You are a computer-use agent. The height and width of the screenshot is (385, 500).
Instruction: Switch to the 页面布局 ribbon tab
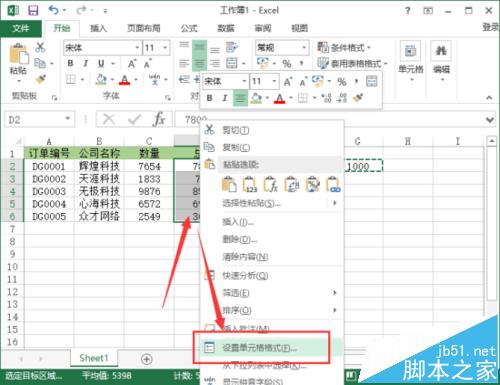[x=144, y=28]
